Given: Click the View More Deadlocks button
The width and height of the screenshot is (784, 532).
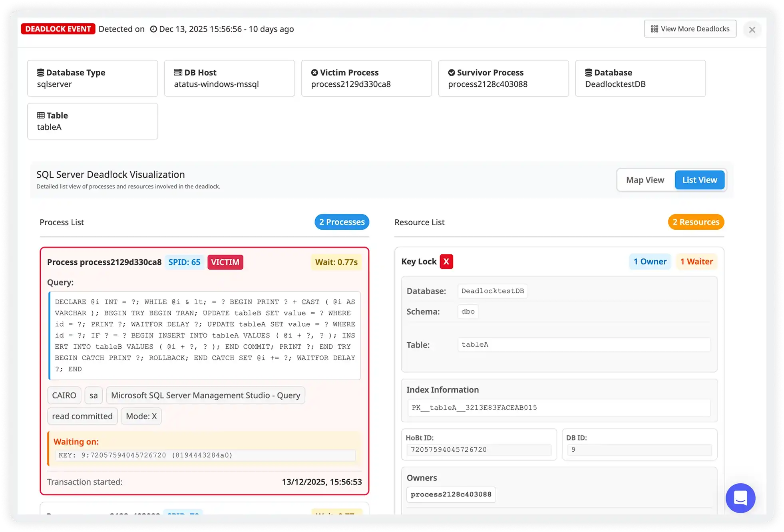Looking at the screenshot, I should click(x=690, y=29).
